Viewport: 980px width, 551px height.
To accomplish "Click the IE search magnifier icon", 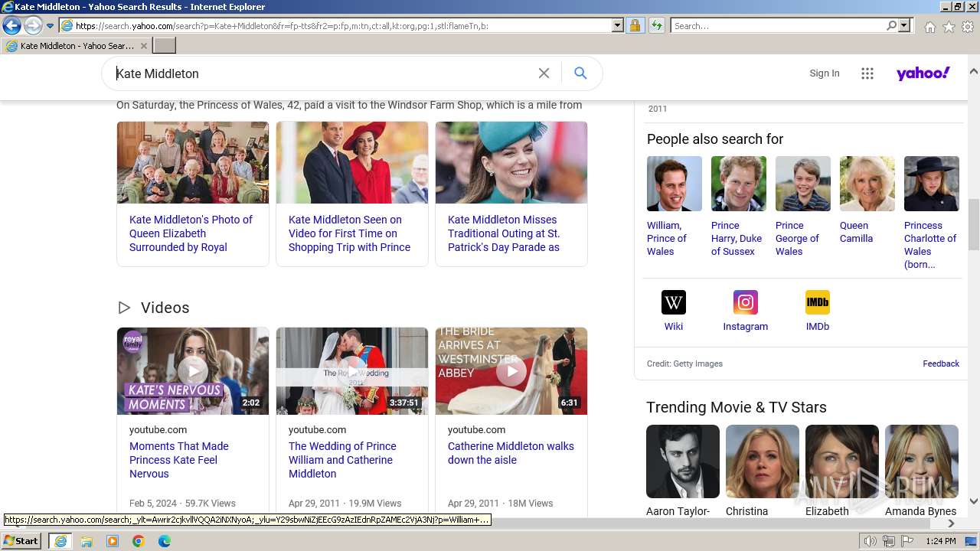I will click(891, 26).
